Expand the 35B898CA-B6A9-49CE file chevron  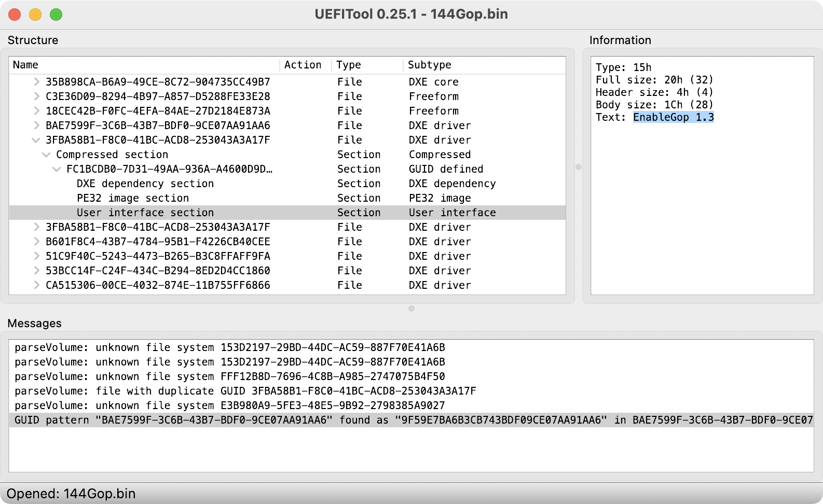(x=36, y=81)
